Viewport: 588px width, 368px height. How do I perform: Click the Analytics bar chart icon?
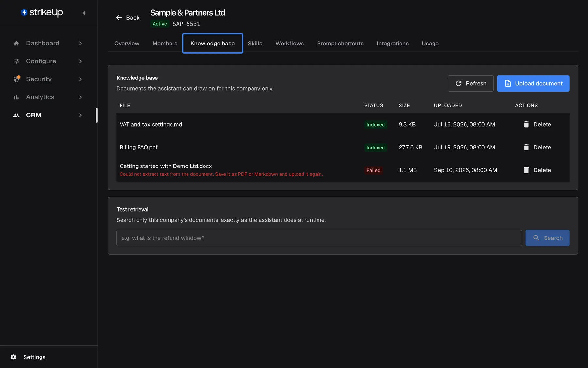tap(16, 97)
